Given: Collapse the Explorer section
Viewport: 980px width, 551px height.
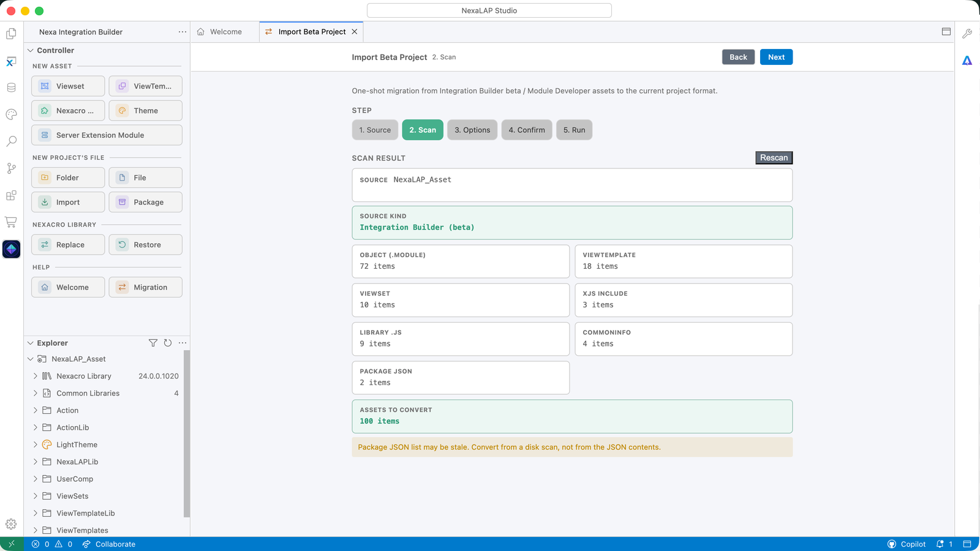Looking at the screenshot, I should click(x=31, y=343).
